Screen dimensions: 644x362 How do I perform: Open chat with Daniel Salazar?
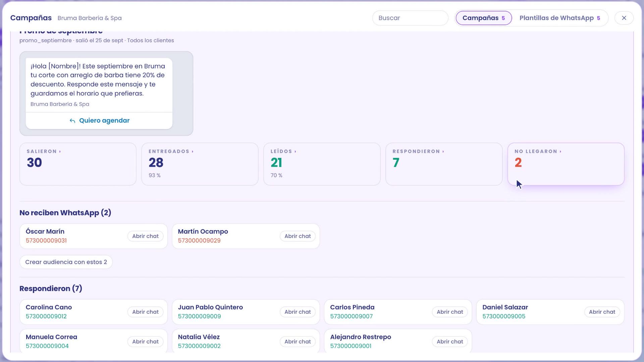tap(602, 312)
